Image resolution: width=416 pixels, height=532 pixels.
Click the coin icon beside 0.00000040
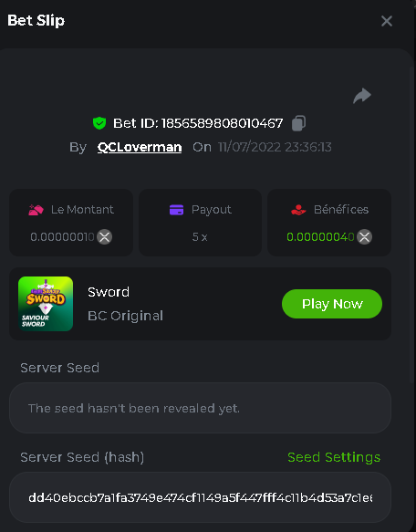click(x=364, y=237)
